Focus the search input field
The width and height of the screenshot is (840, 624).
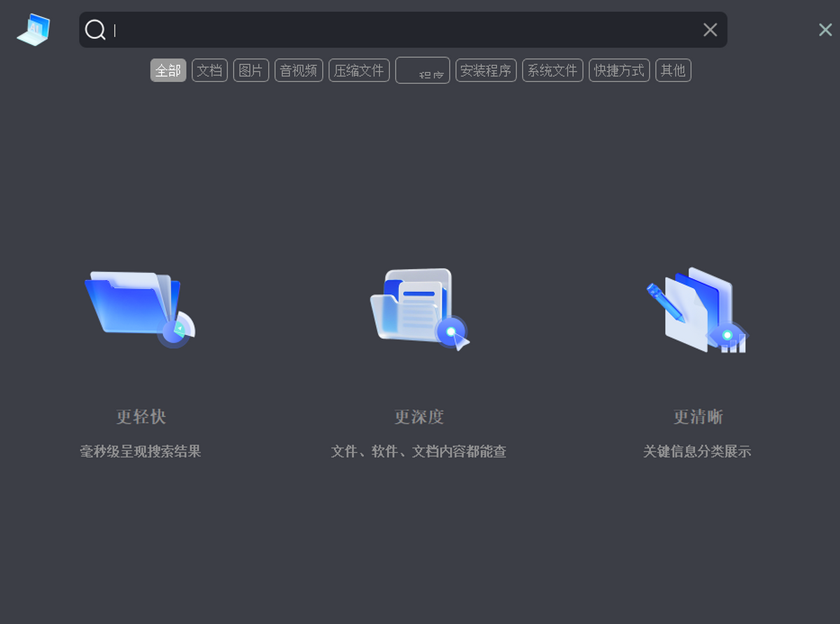[406, 30]
